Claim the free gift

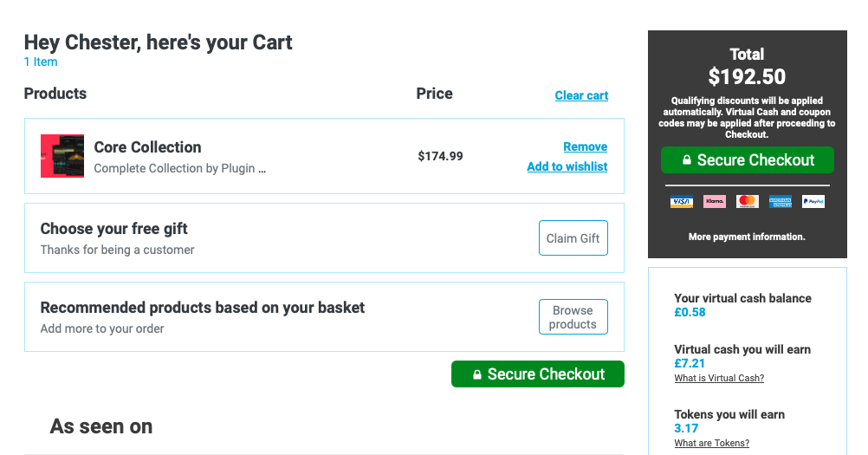click(573, 238)
